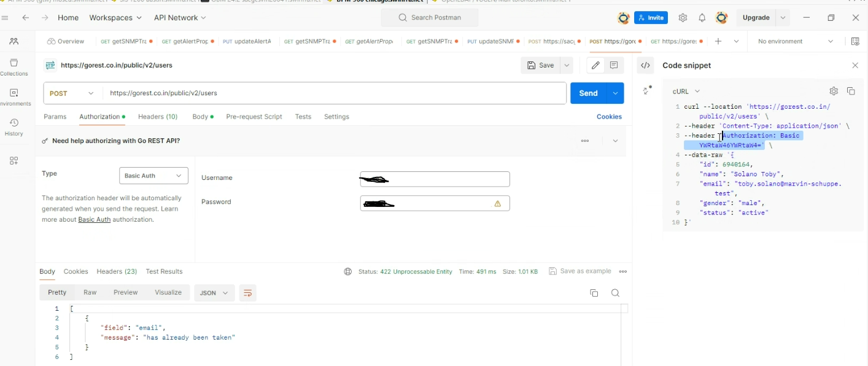Open the Basic Auth documentation link

[x=95, y=219]
